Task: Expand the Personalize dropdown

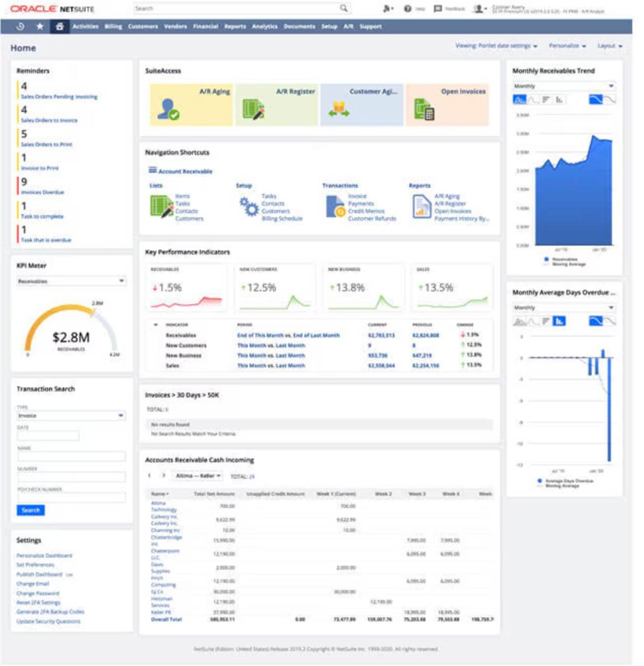Action: click(568, 46)
